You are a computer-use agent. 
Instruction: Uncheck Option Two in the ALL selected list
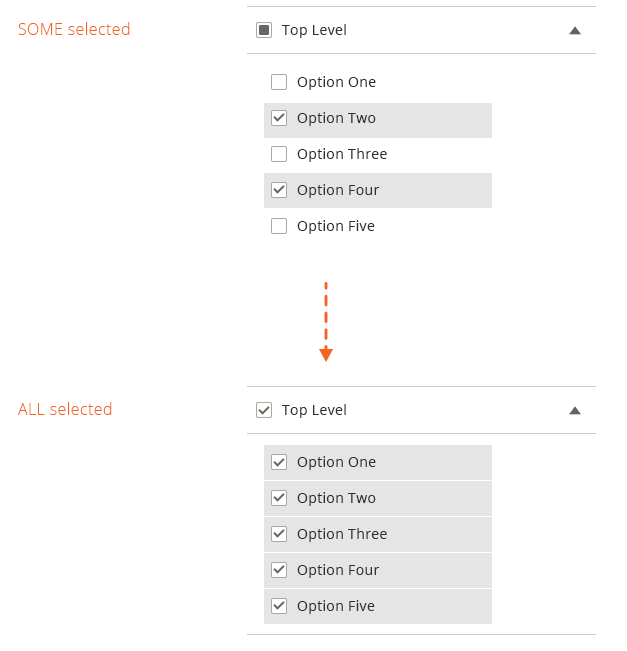coord(279,498)
